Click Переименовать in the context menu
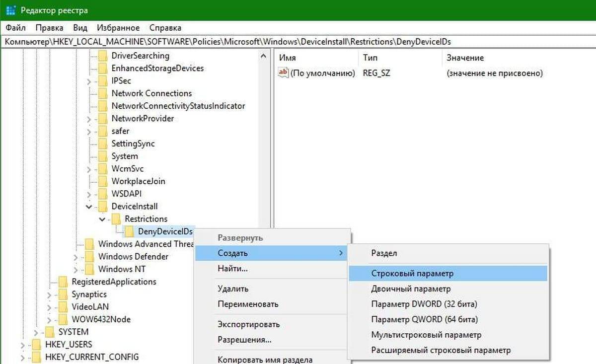Image resolution: width=596 pixels, height=364 pixels. (x=272, y=304)
